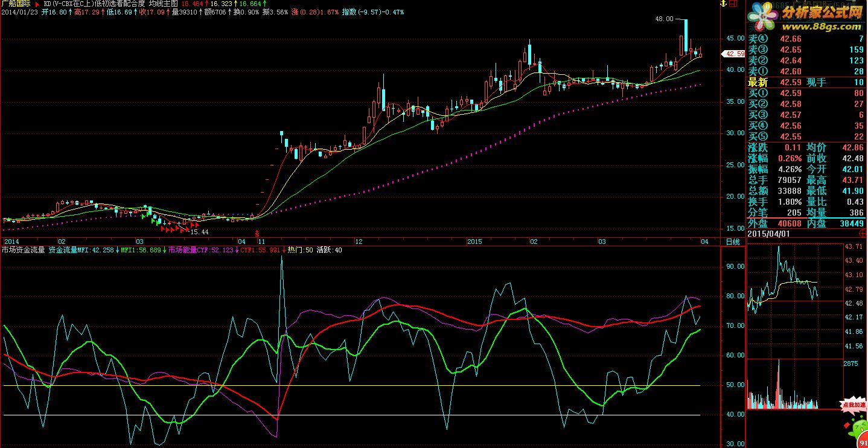The image size is (868, 448).
Task: Click the 涨跌 value 0.11
Action: point(793,147)
